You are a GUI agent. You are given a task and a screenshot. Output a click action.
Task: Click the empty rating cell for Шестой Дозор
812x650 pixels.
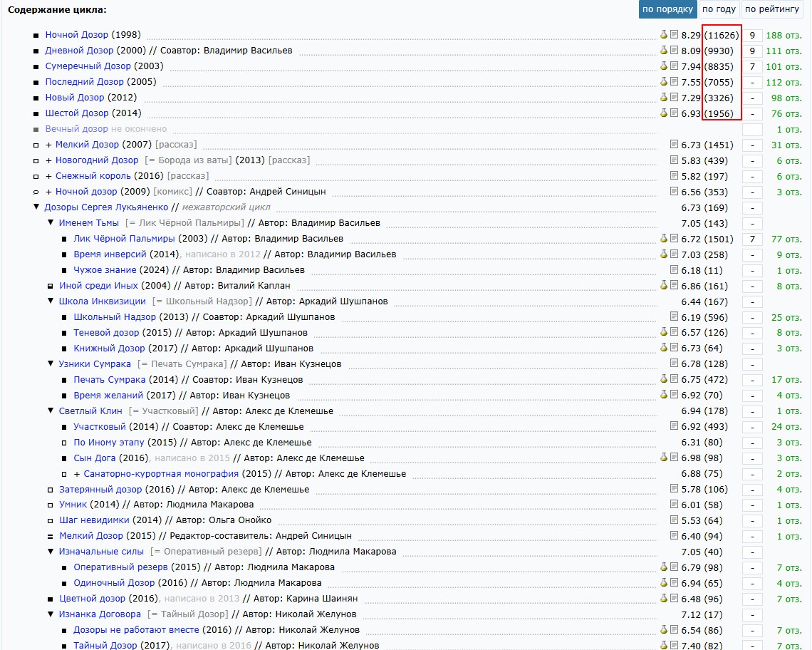[752, 113]
